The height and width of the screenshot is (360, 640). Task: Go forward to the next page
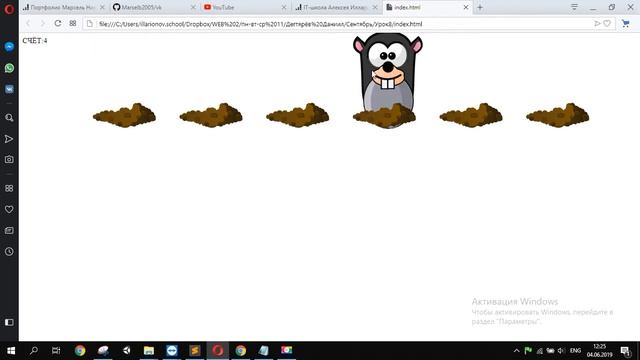pyautogui.click(x=42, y=24)
